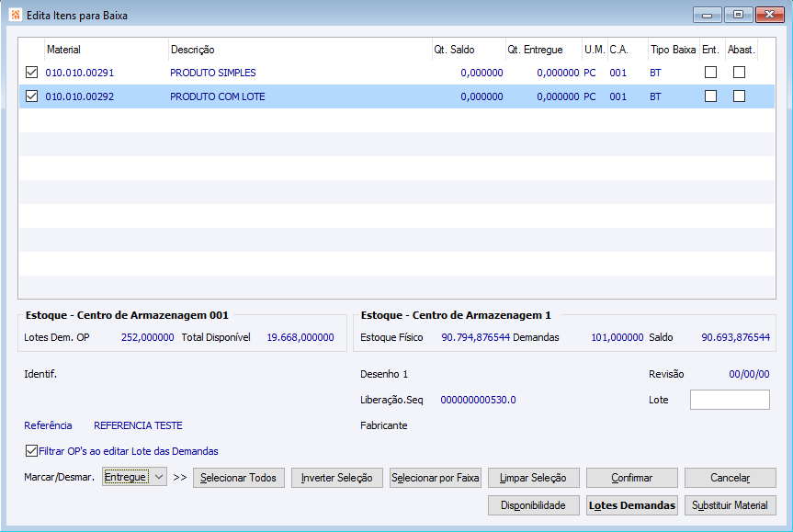Open Lotes Demandas
The height and width of the screenshot is (532, 793).
[x=631, y=505]
